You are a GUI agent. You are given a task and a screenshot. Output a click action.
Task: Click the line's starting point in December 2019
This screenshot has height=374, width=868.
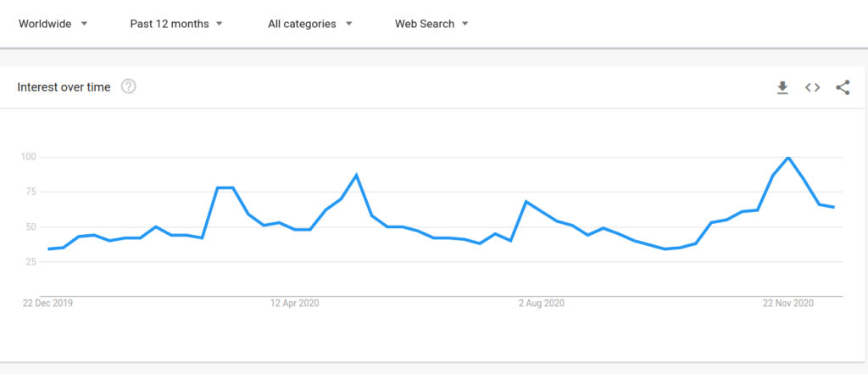tap(49, 248)
